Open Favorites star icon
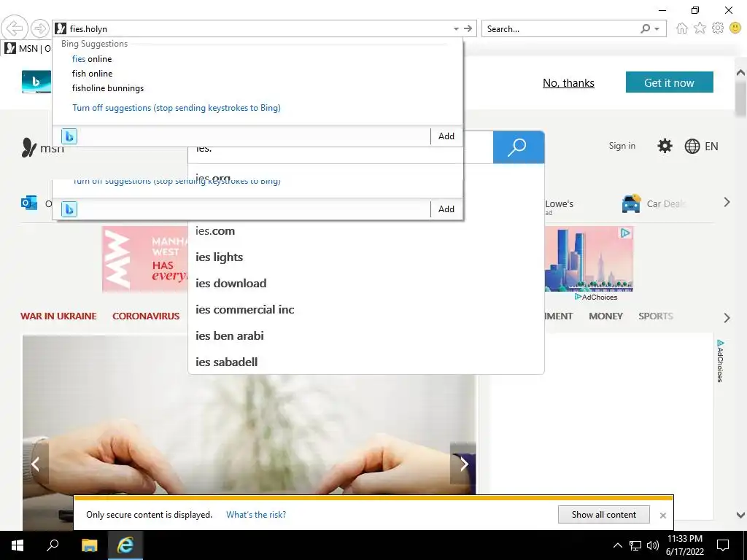Screen dimensions: 747x560 [700, 28]
